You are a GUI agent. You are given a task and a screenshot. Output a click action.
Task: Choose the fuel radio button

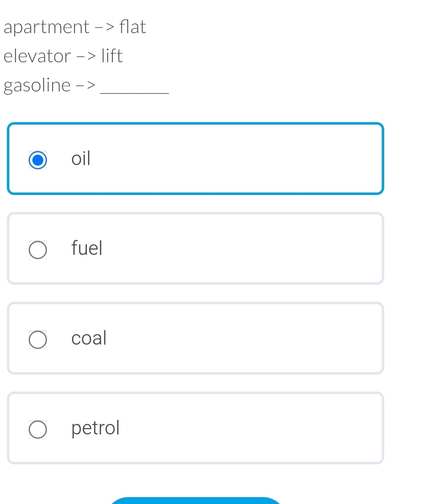click(38, 250)
